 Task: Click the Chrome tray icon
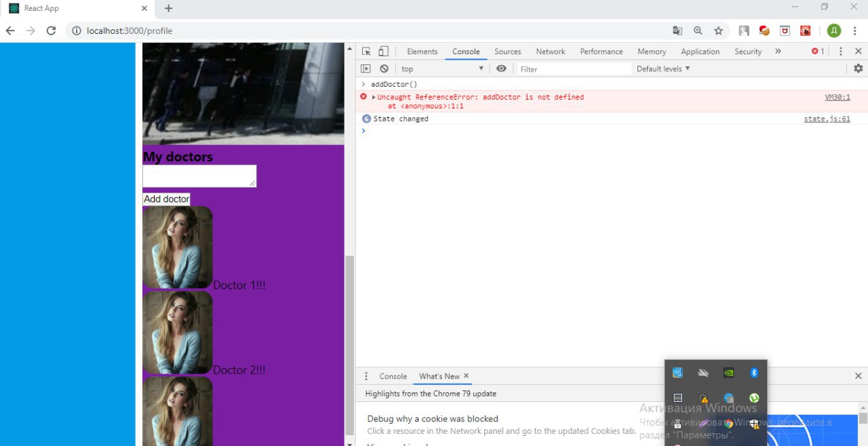pos(728,423)
